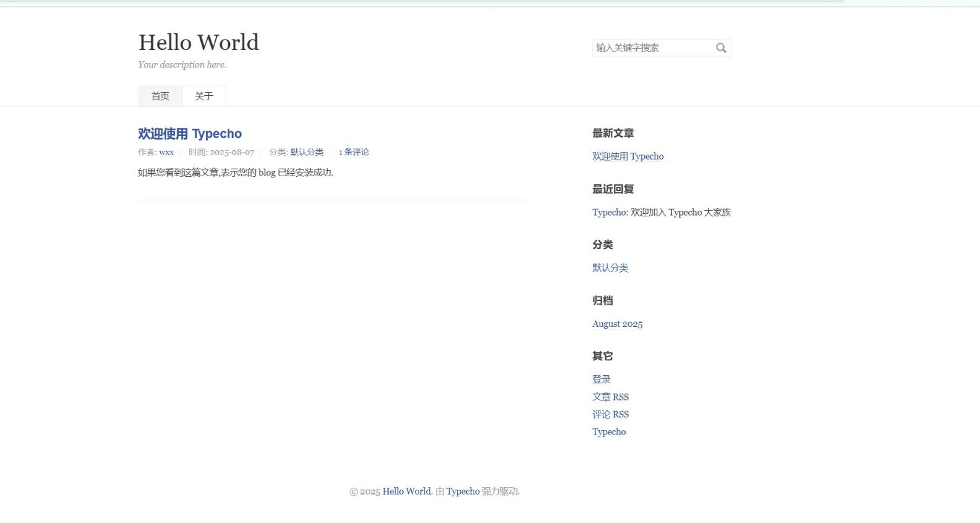Open the 首页 navigation tab
Image resolution: width=980 pixels, height=523 pixels.
point(160,96)
